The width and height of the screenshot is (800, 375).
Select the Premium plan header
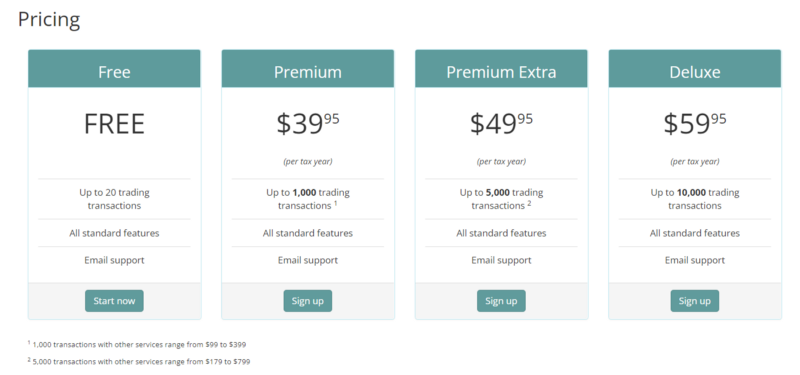308,69
